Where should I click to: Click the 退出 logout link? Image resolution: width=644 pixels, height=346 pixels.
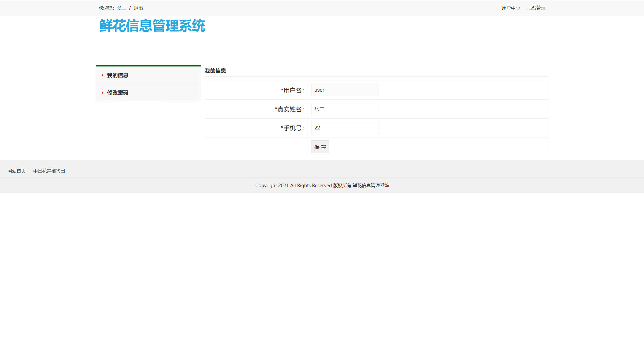coord(138,8)
